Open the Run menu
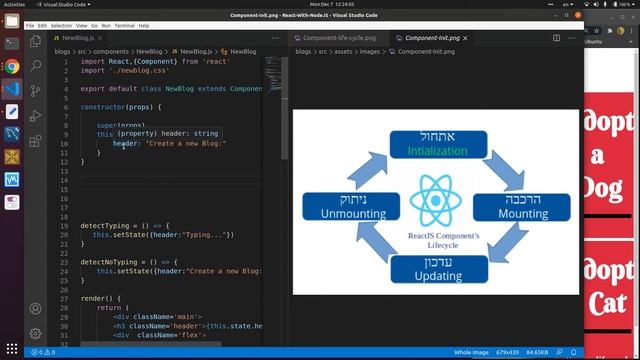Screen dimensions: 640x360 (x=106, y=26)
